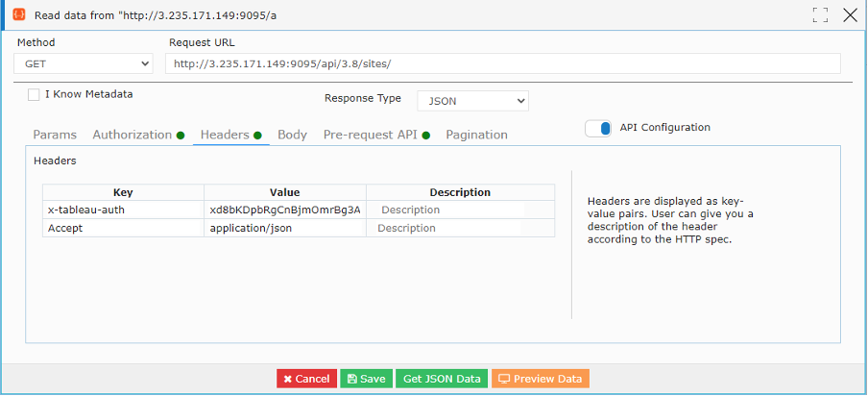The height and width of the screenshot is (396, 868).
Task: Toggle the API Configuration switch
Action: pos(598,129)
